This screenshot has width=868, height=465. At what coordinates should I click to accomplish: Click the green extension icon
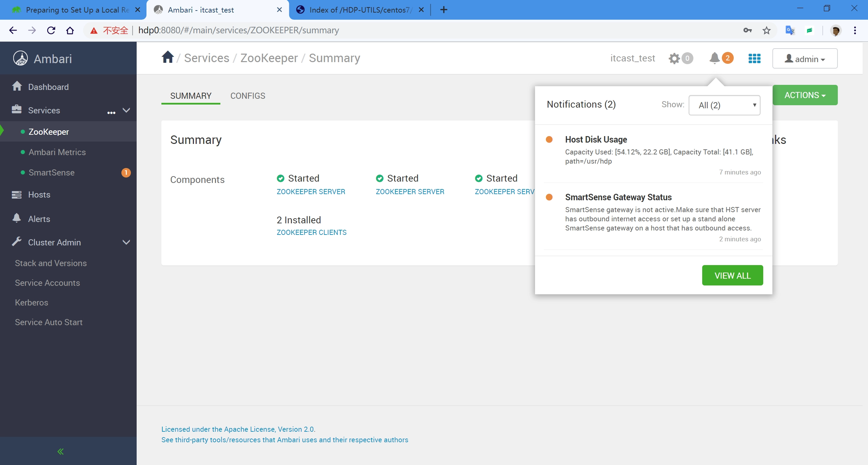(810, 30)
